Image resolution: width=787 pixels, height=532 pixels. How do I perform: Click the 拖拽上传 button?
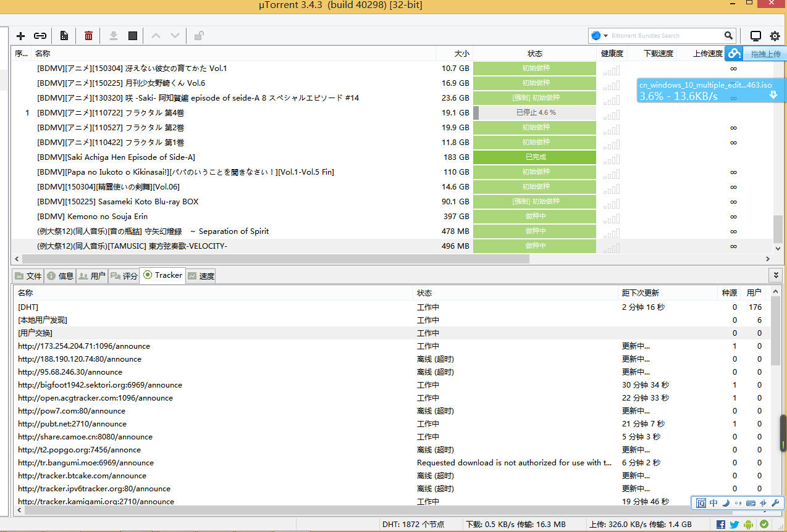pyautogui.click(x=765, y=54)
